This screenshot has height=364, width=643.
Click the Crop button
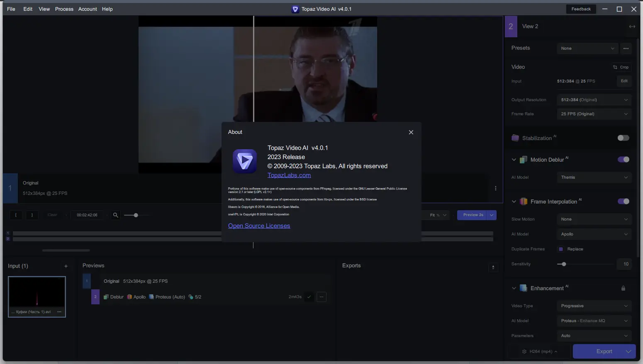coord(621,67)
